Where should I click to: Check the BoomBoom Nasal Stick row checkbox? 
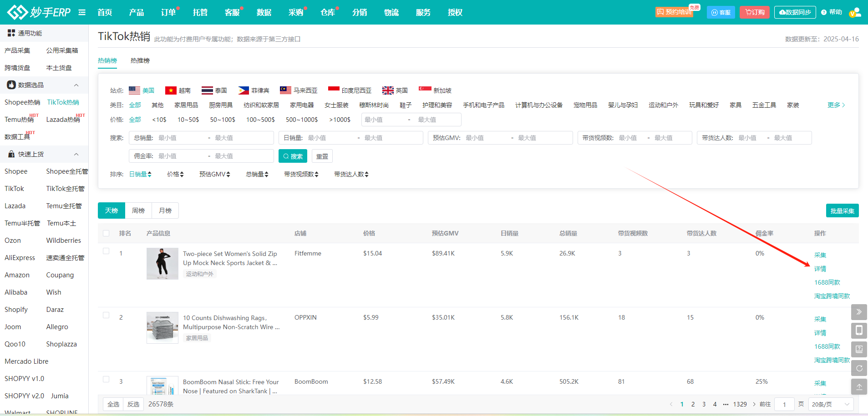(x=106, y=379)
